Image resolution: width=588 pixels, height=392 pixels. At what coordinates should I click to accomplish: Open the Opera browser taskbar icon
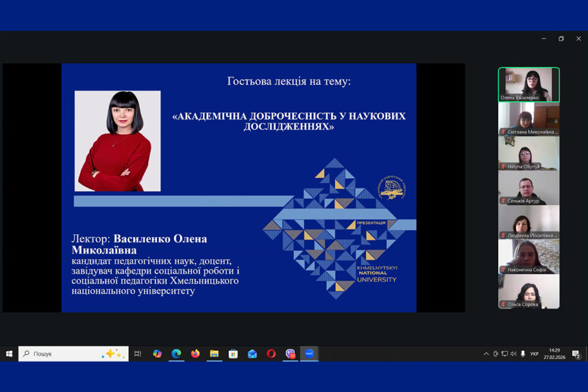point(271,353)
